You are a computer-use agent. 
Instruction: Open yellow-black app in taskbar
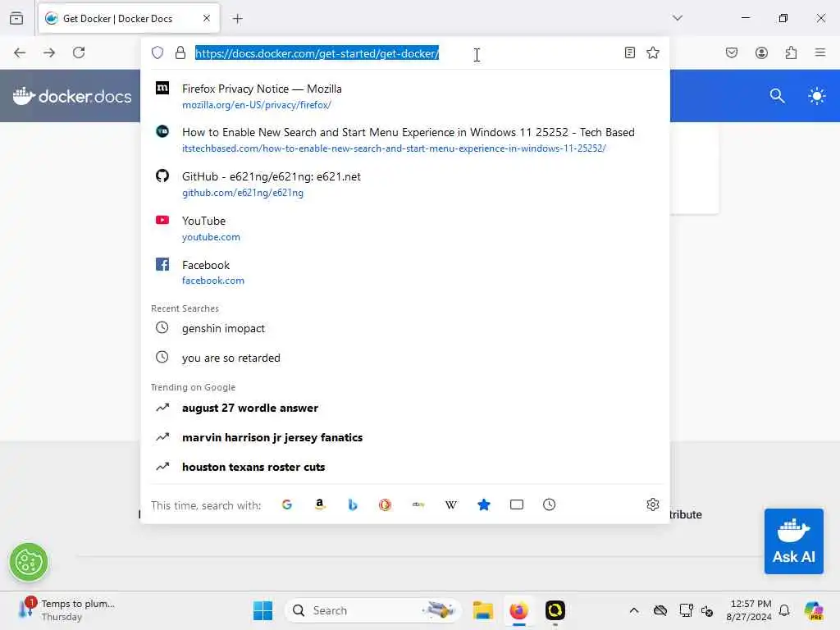[555, 610]
